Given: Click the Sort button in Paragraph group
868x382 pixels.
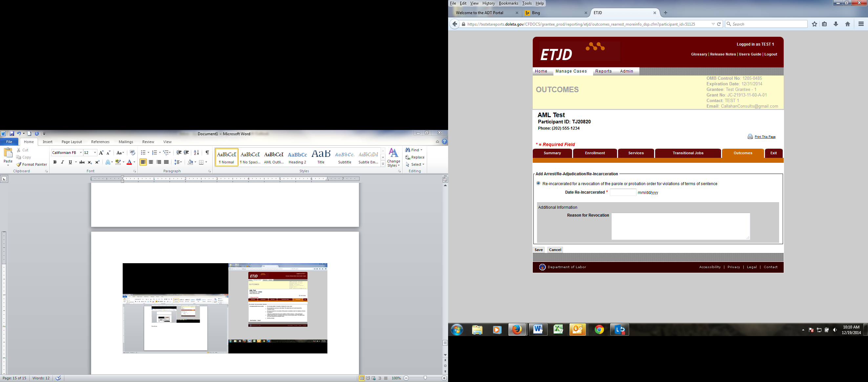Looking at the screenshot, I should coord(196,153).
